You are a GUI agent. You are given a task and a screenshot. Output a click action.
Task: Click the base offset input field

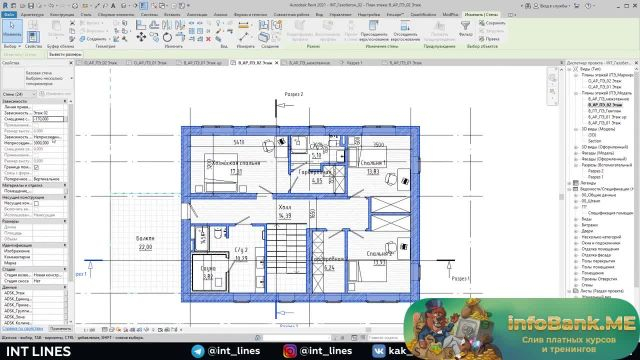click(48, 119)
